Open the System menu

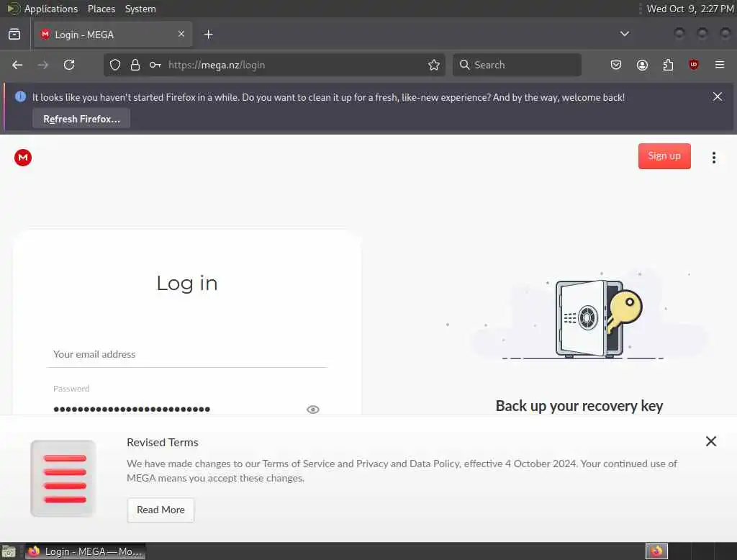140,9
